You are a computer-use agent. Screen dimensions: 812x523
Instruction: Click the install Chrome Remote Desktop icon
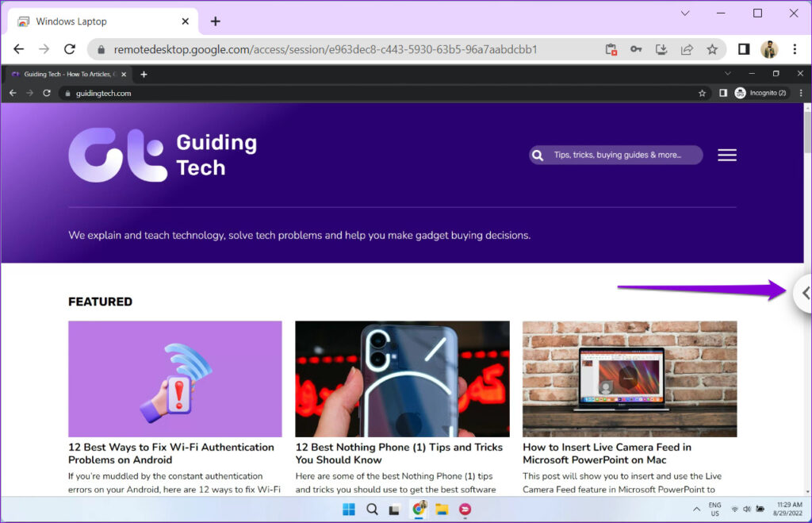click(x=661, y=48)
